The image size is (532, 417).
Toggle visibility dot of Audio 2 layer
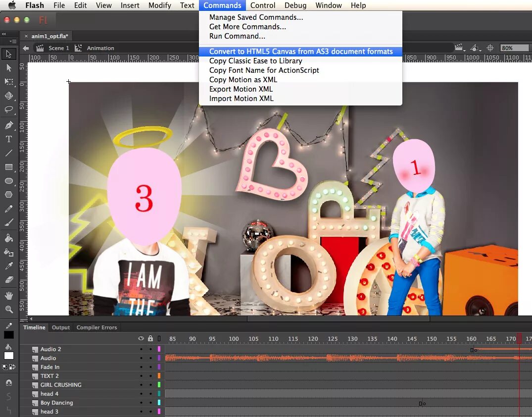(x=141, y=349)
